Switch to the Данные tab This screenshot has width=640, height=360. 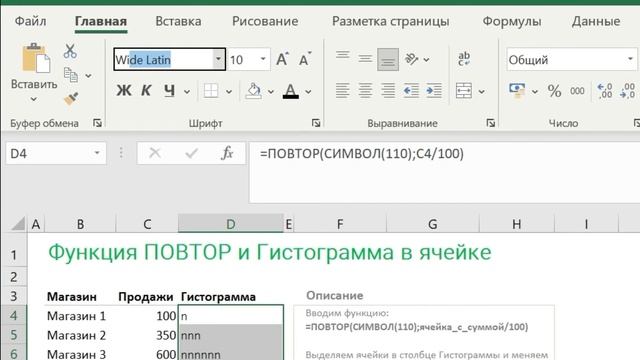[596, 21]
